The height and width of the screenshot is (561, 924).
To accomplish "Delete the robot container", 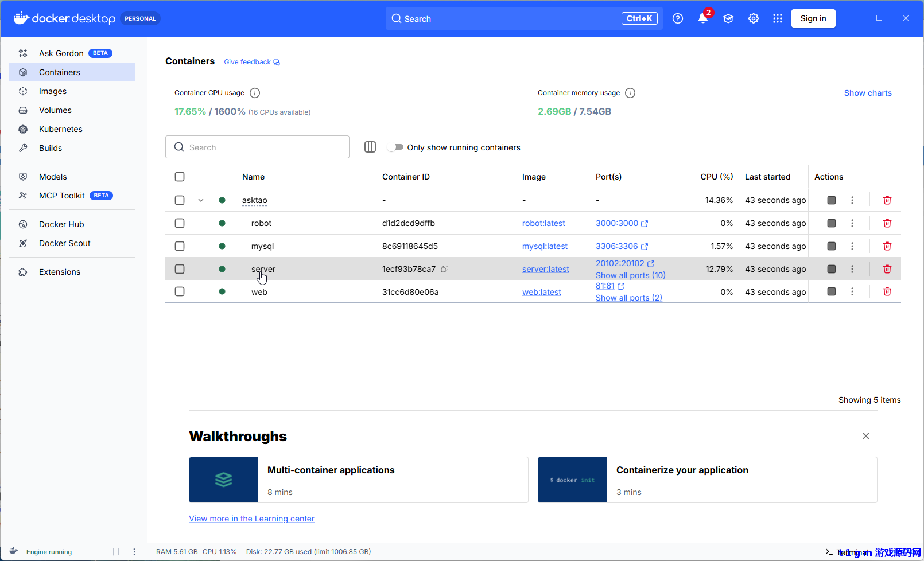I will click(887, 223).
